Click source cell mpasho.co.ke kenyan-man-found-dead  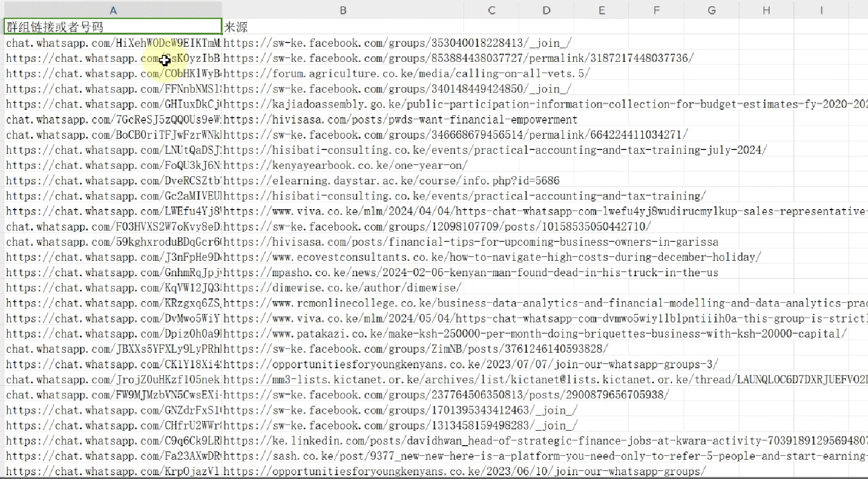[x=343, y=273]
